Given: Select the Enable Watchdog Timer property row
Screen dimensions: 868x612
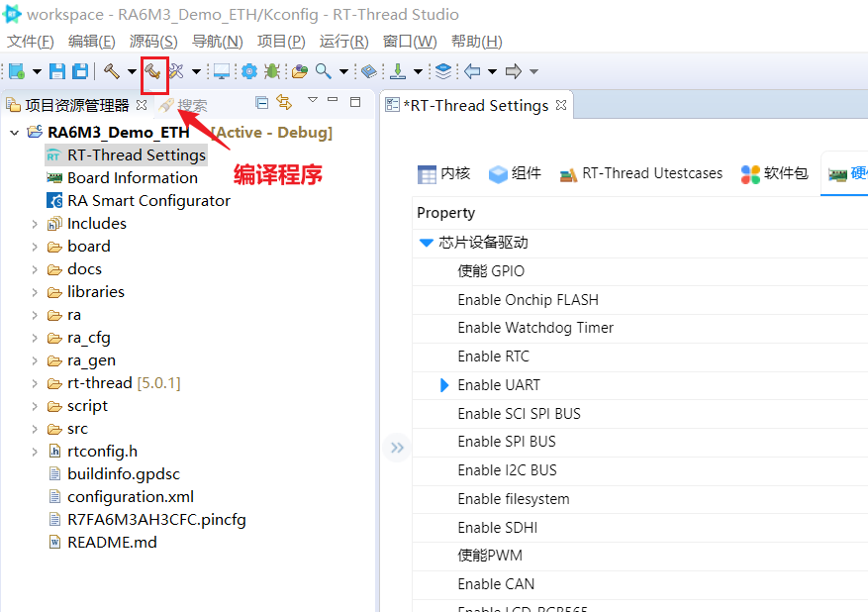Looking at the screenshot, I should pos(640,328).
